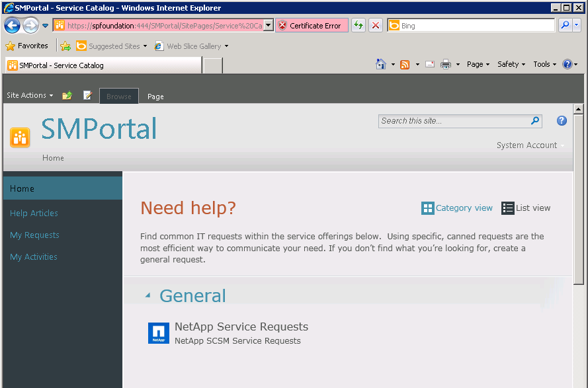This screenshot has height=388, width=588.
Task: Open My Requests in the sidebar
Action: click(34, 235)
